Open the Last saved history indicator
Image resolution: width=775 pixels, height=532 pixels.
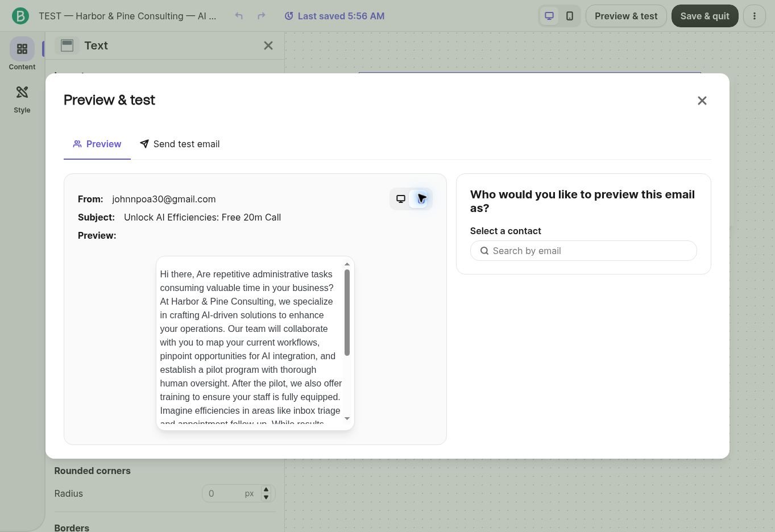point(334,16)
